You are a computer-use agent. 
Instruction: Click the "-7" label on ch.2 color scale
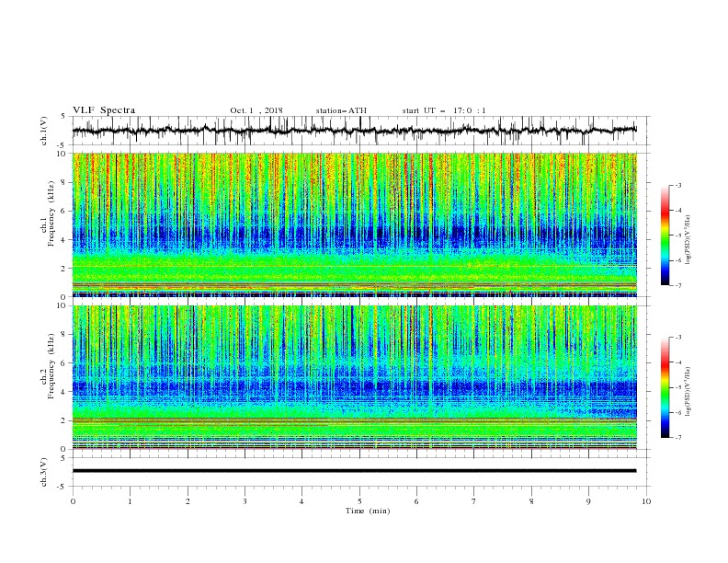(677, 438)
